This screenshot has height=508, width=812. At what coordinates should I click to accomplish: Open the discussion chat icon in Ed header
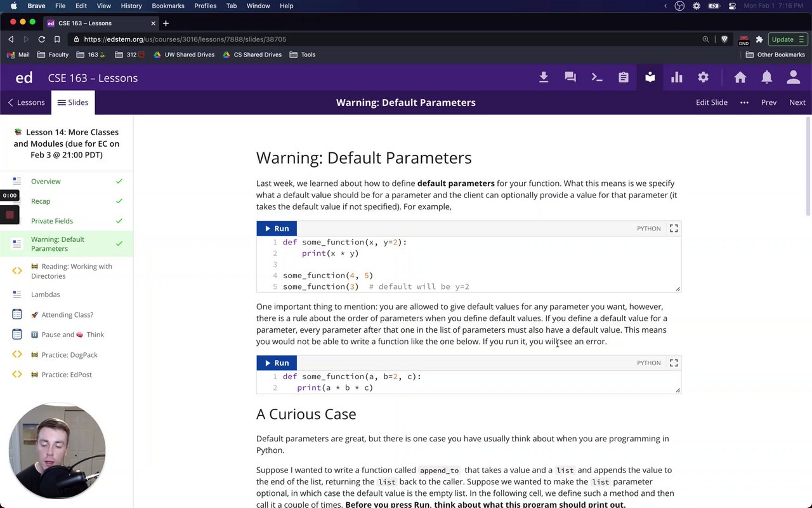(x=570, y=77)
